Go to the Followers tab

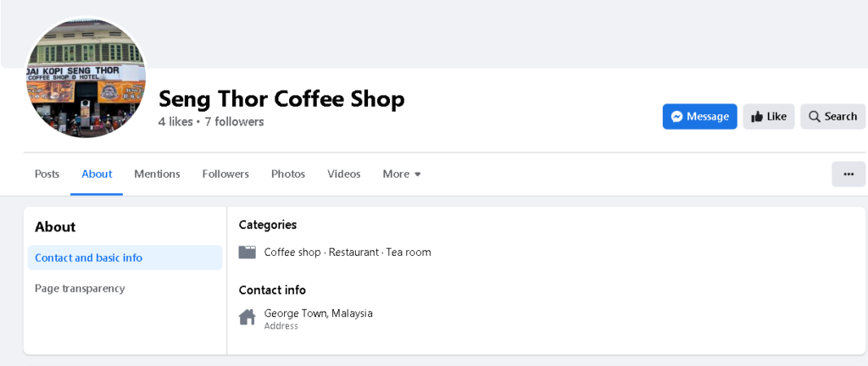(x=225, y=175)
